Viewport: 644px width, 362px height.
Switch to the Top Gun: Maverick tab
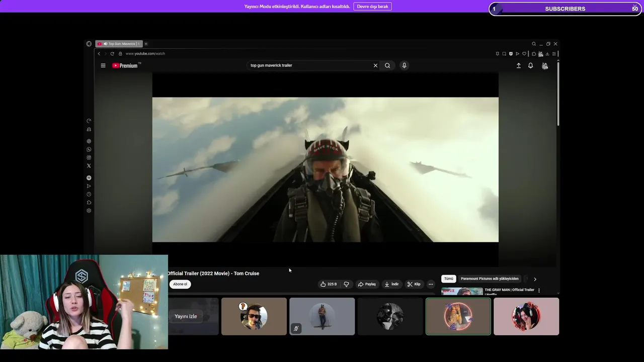pyautogui.click(x=119, y=44)
